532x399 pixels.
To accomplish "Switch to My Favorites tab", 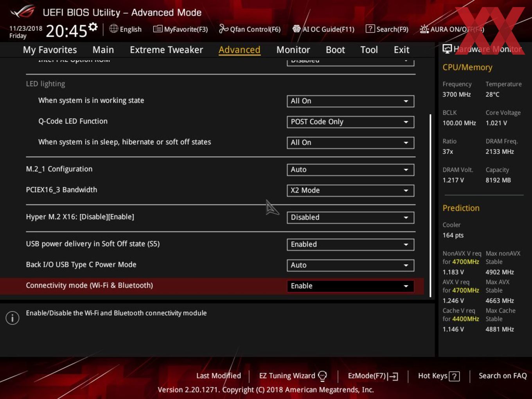I will 50,50.
